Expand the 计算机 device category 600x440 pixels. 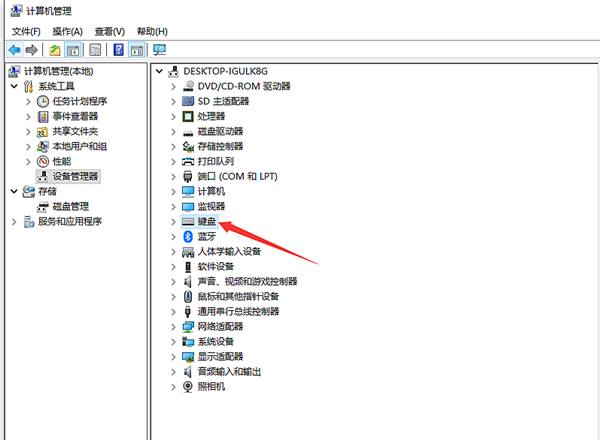[173, 191]
